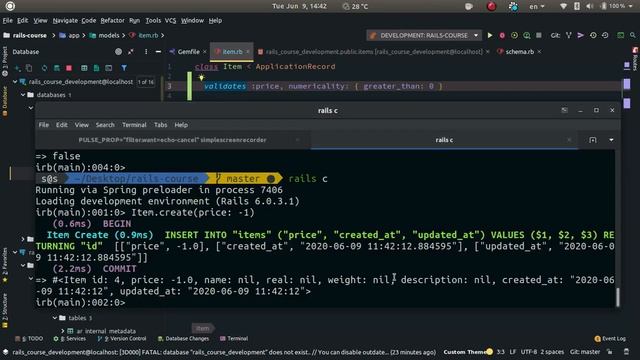Toggle tool window bars icon in status bar

5,352
